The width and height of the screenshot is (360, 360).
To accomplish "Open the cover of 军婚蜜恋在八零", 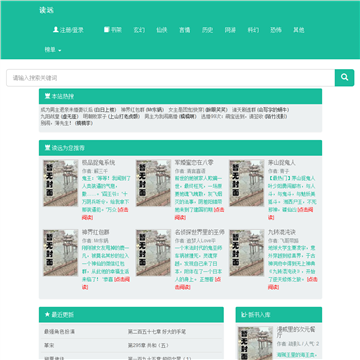I will point(153,183).
